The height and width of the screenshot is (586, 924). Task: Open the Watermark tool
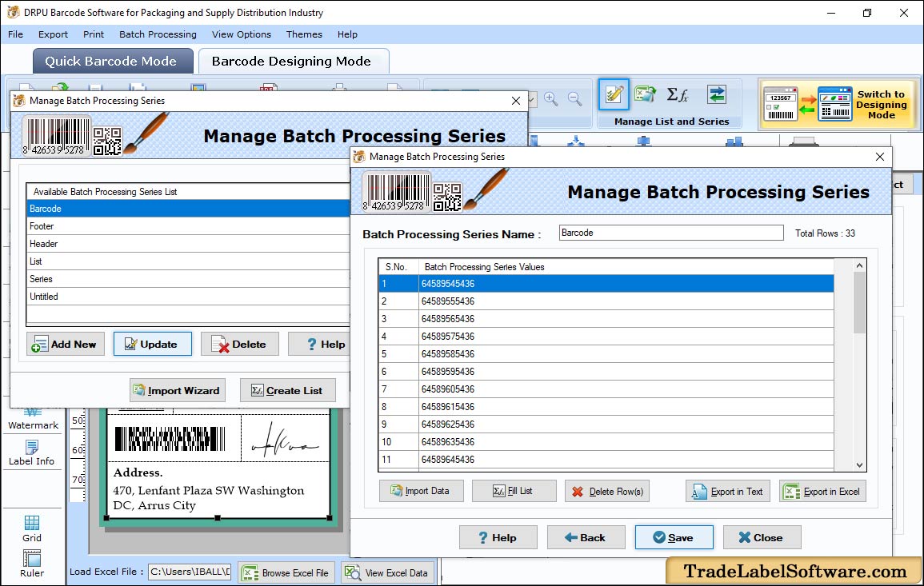point(33,420)
